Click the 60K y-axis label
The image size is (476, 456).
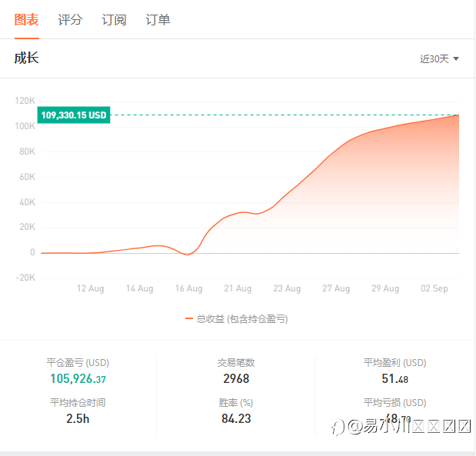(x=28, y=177)
